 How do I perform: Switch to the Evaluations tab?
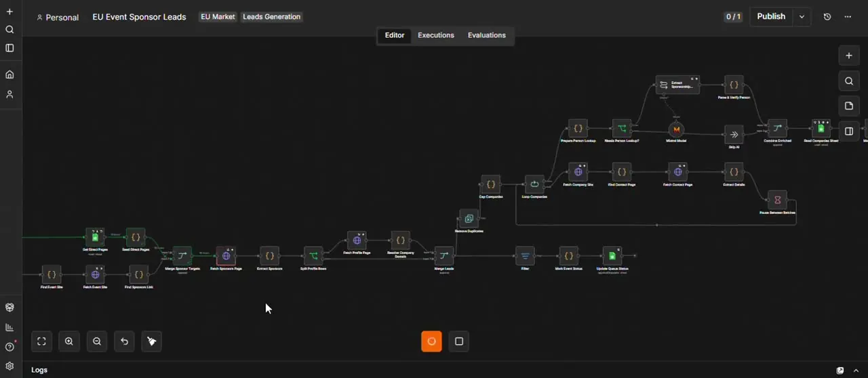click(487, 35)
